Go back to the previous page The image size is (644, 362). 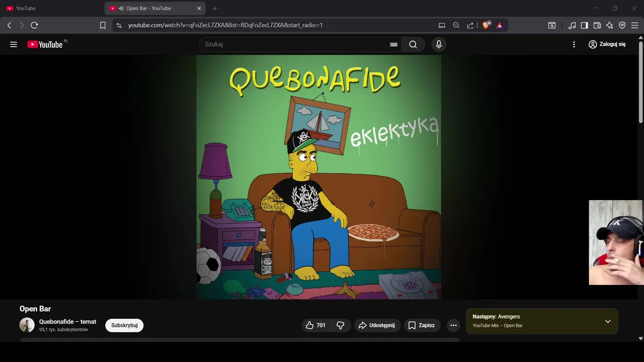click(x=9, y=25)
